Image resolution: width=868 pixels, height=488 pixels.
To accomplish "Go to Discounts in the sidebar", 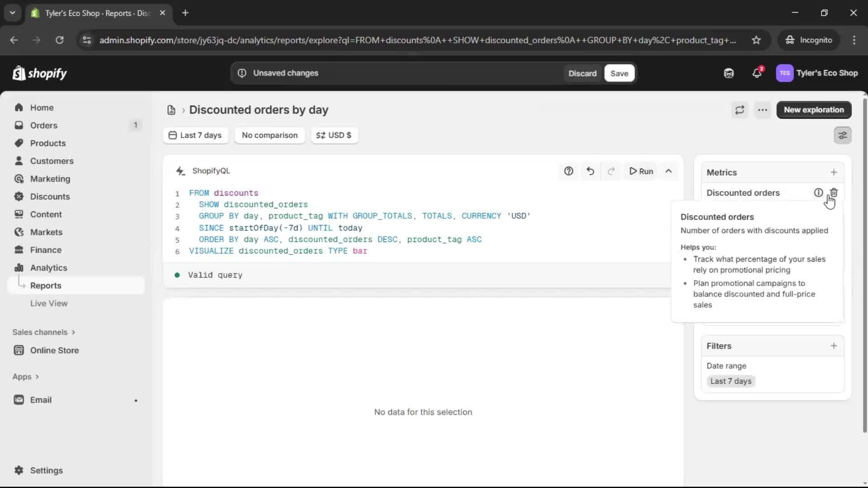I will [50, 197].
